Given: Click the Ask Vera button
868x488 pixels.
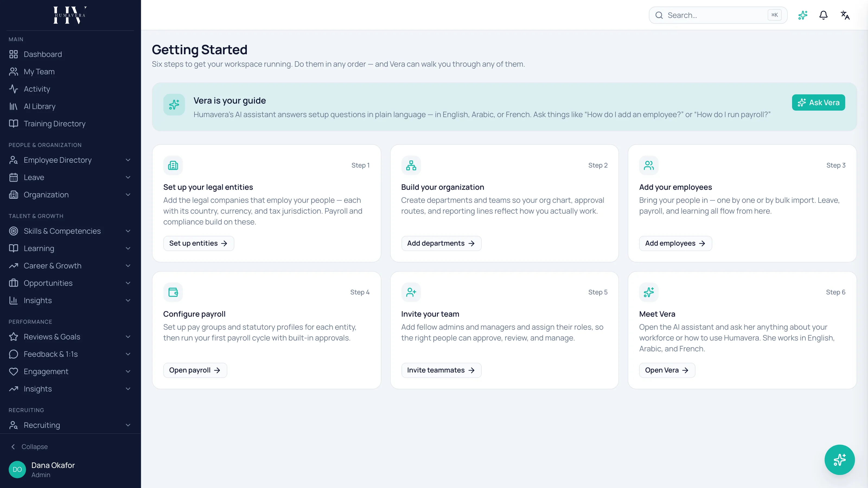Looking at the screenshot, I should pos(818,103).
